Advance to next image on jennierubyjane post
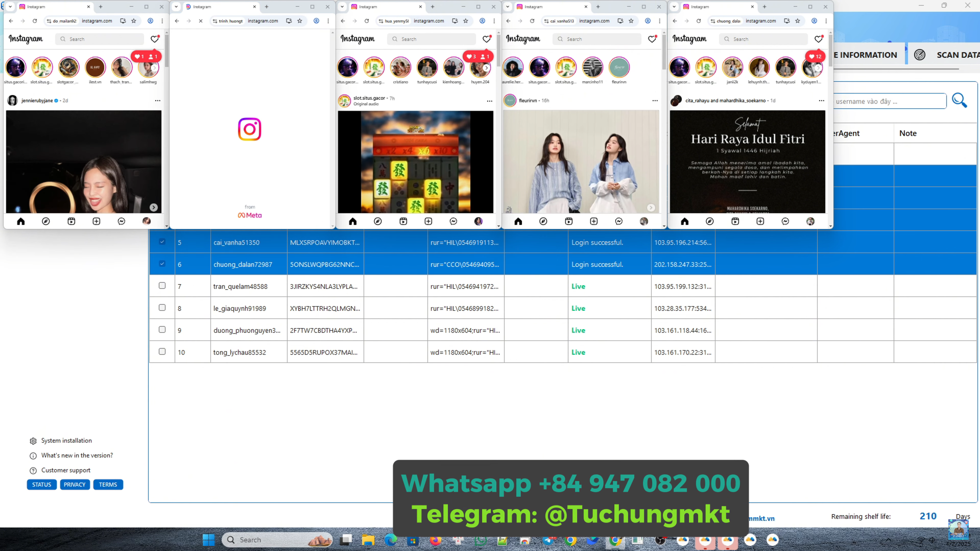The width and height of the screenshot is (980, 551). tap(154, 208)
